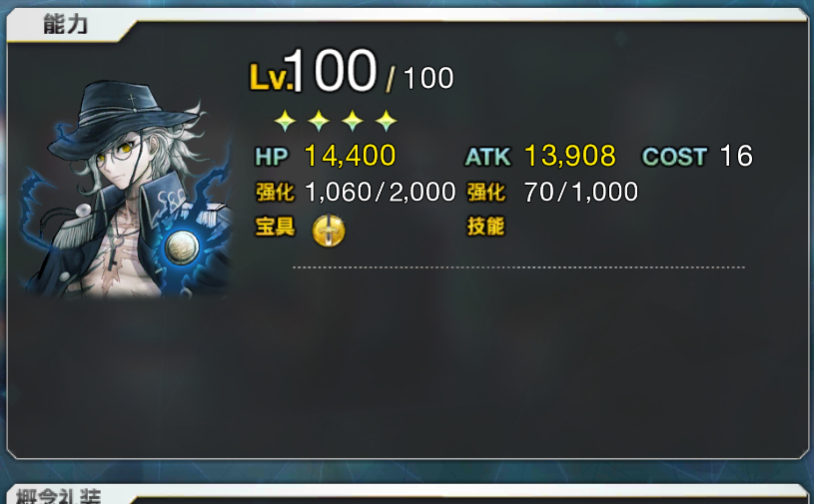The width and height of the screenshot is (814, 504).
Task: Click the COST value 16
Action: click(x=736, y=156)
